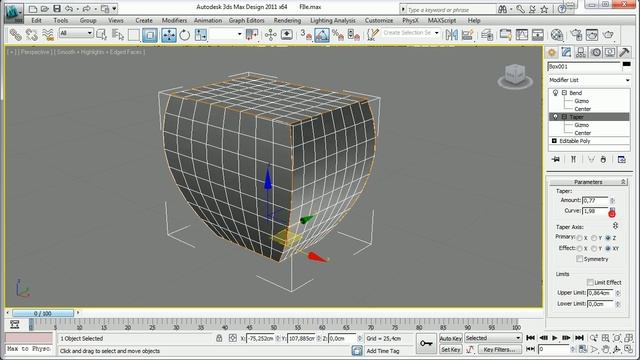The width and height of the screenshot is (640, 360).
Task: Open the Modifier List dropdown
Action: pos(589,80)
